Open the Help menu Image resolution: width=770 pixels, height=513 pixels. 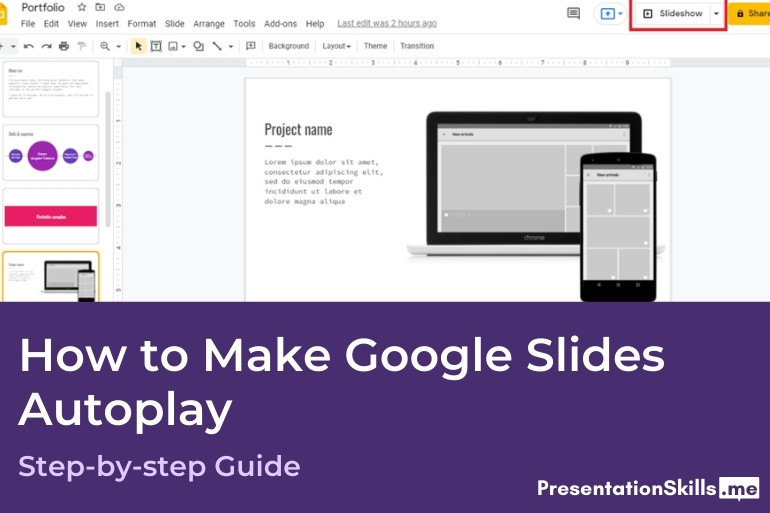(x=315, y=24)
